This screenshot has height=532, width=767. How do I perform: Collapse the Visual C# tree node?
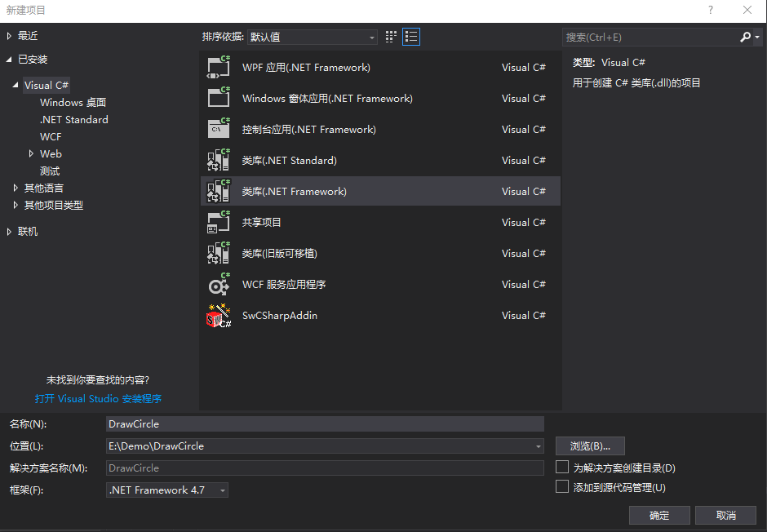point(16,85)
